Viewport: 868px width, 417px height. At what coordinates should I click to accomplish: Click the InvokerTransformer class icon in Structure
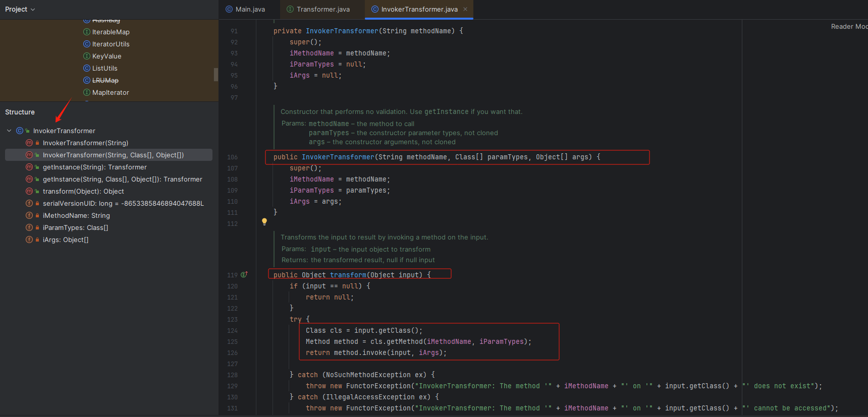[20, 131]
